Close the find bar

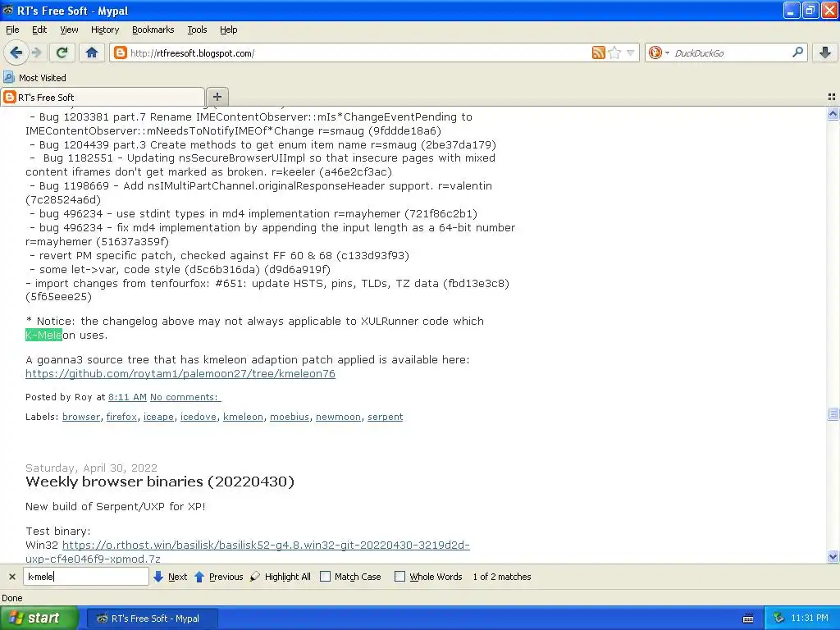(x=11, y=577)
